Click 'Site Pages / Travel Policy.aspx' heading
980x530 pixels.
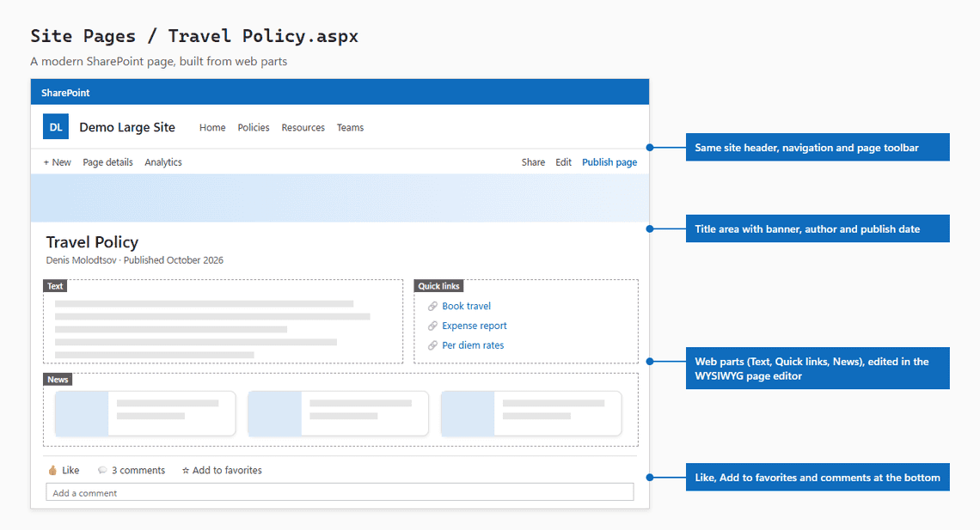point(194,36)
